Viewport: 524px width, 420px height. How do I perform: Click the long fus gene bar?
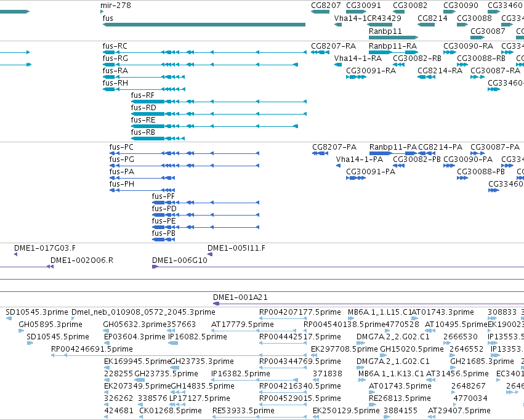204,25
